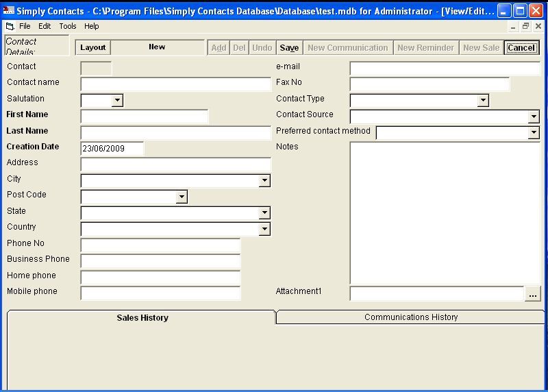Cancel editing the contact
This screenshot has width=548, height=392.
(x=521, y=47)
